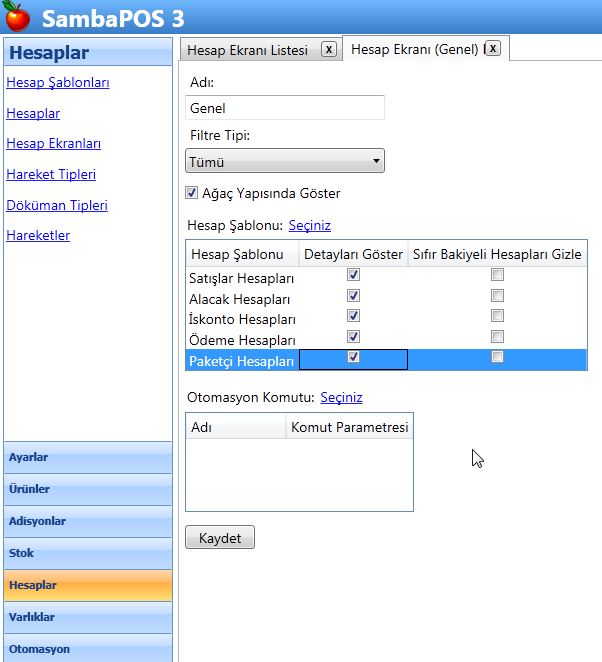Toggle Ağaç Yapısında Göster checkbox
602x662 pixels.
pos(192,193)
